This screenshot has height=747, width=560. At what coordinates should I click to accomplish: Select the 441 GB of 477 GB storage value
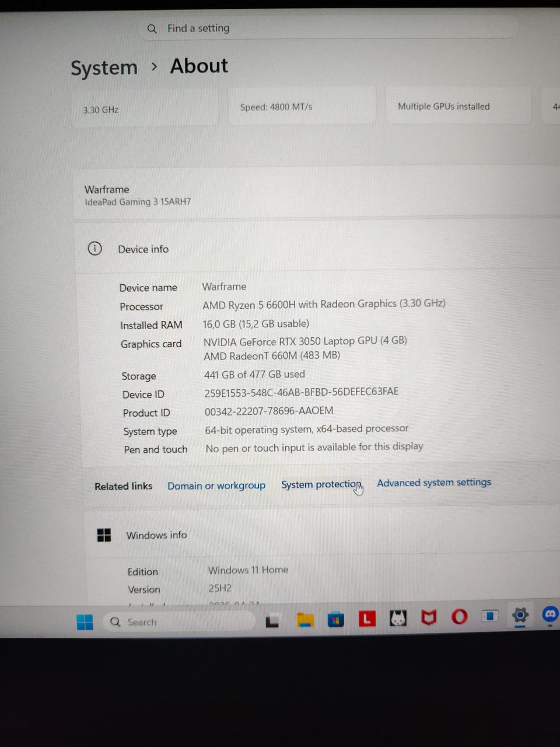(254, 375)
